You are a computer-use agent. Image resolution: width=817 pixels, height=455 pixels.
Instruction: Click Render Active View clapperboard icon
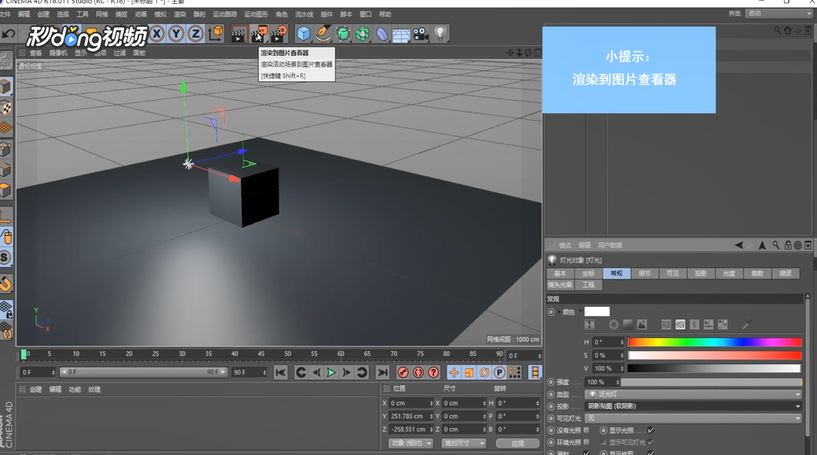click(x=239, y=34)
